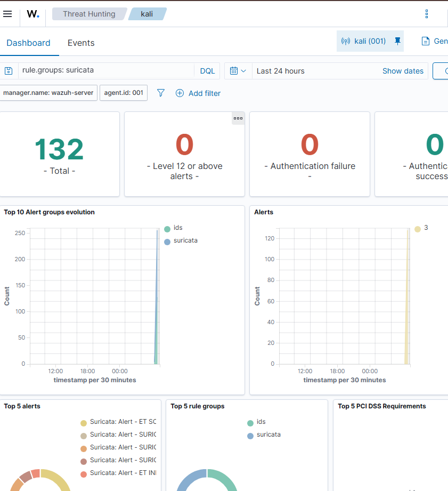Click the agent signal icon next to kali (001)
This screenshot has height=491, width=448.
345,41
